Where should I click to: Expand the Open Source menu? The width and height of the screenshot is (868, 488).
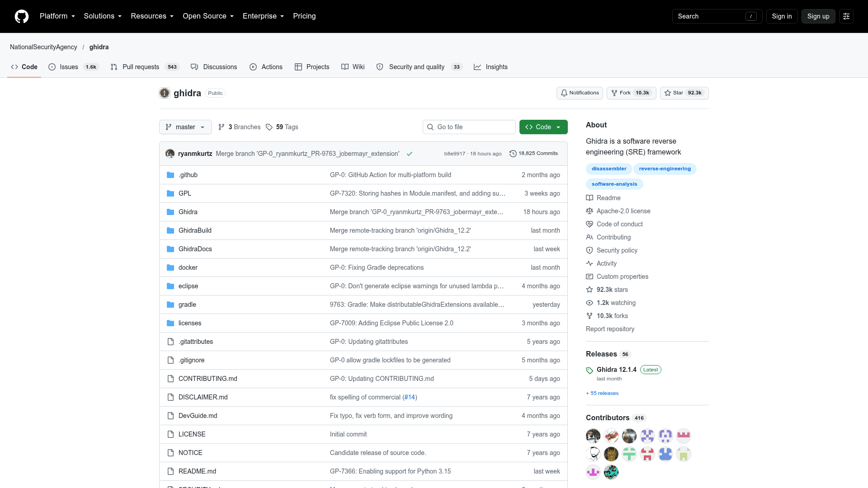[208, 16]
